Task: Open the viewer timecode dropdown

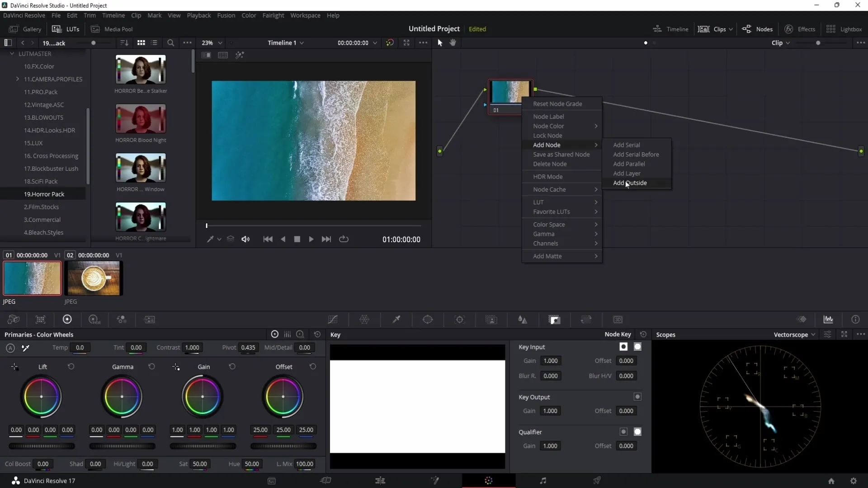Action: [357, 42]
